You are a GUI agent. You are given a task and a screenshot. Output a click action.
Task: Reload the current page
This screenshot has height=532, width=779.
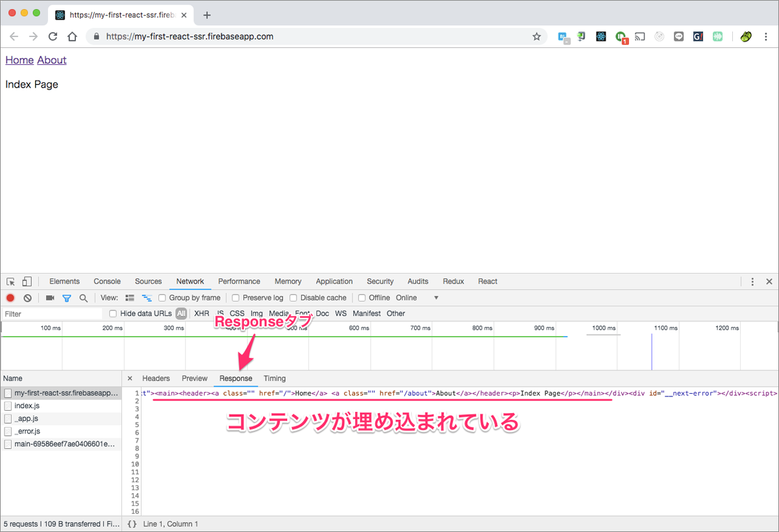point(53,37)
